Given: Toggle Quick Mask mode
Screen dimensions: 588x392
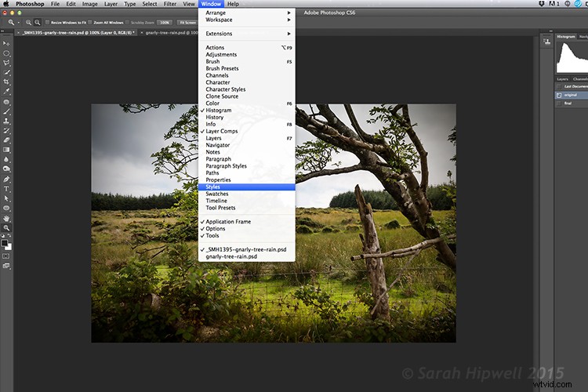Looking at the screenshot, I should [x=6, y=256].
